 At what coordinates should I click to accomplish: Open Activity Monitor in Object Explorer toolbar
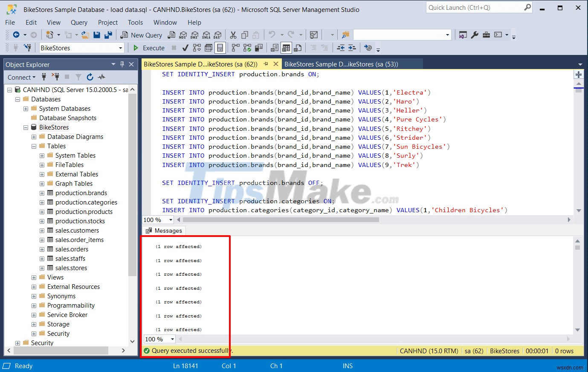pos(101,77)
